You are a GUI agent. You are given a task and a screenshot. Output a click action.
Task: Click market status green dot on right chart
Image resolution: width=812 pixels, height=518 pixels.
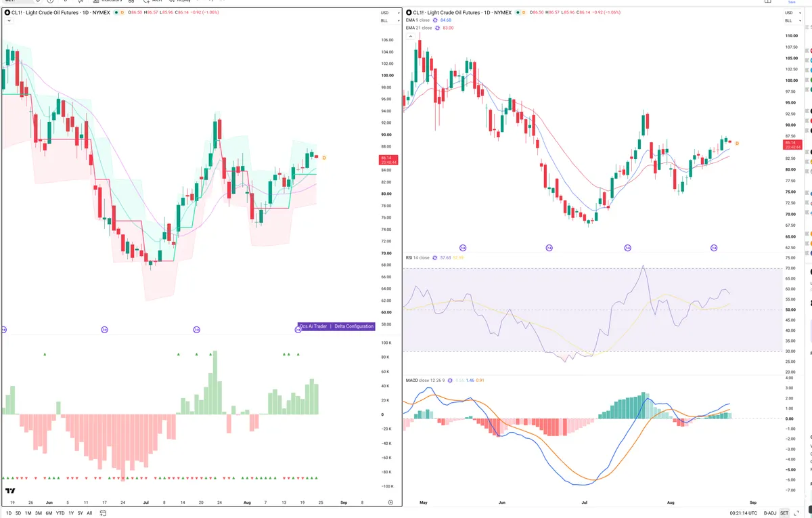(x=518, y=13)
